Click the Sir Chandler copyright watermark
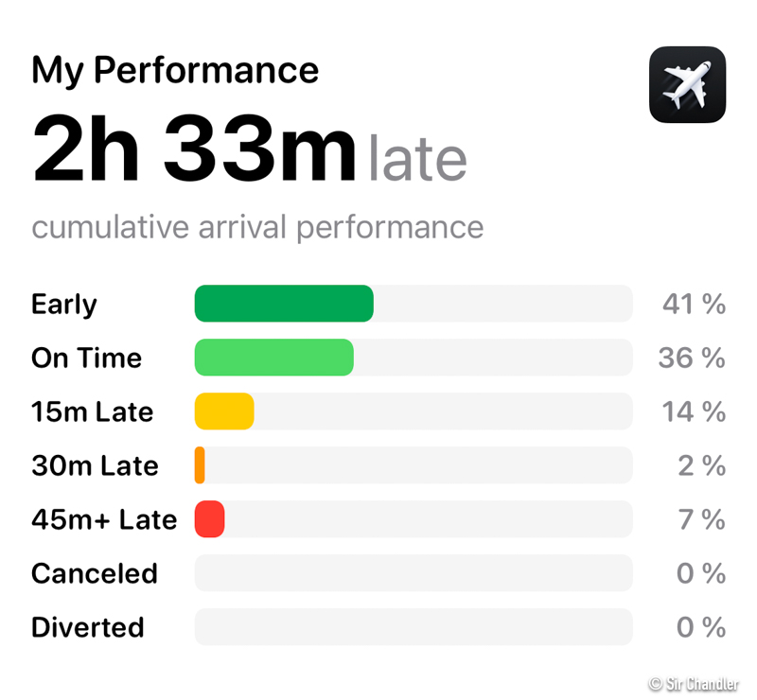This screenshot has height=700, width=757. (693, 684)
